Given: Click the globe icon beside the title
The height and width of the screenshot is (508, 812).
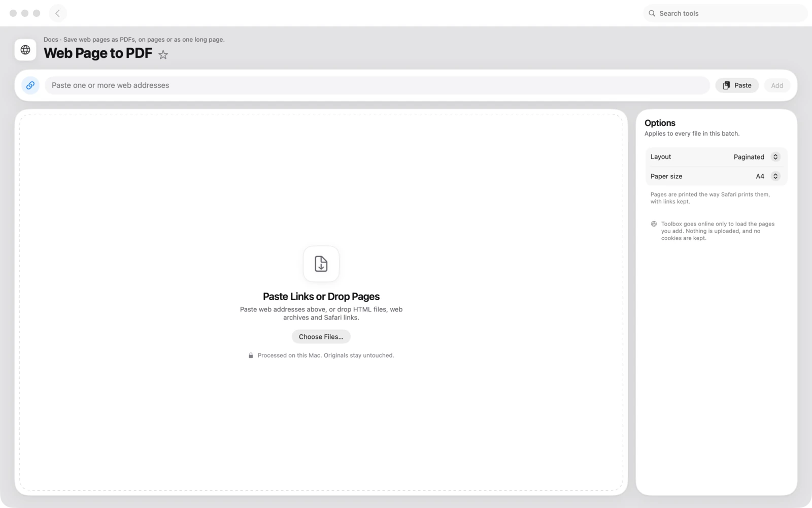Looking at the screenshot, I should point(25,50).
